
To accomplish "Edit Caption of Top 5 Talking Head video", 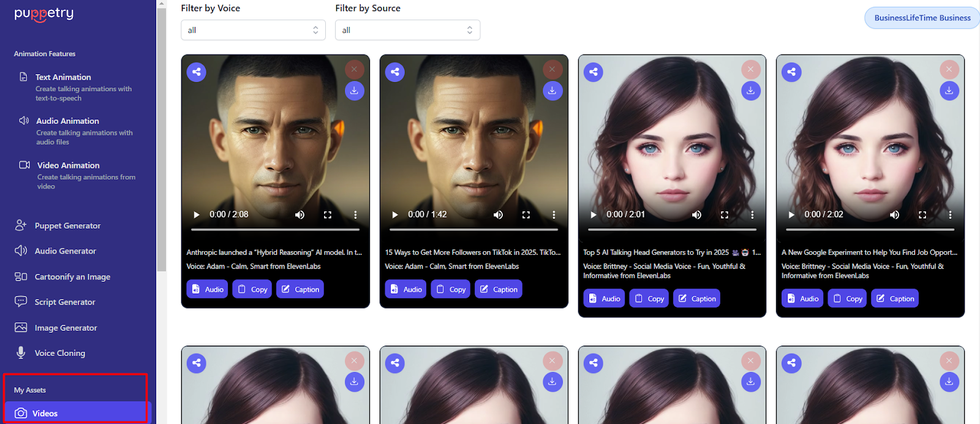I will pos(697,298).
